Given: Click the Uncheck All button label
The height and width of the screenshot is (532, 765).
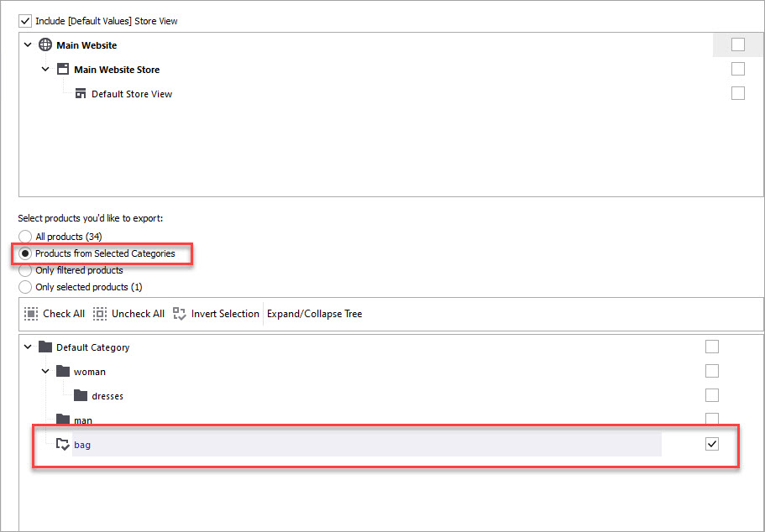Looking at the screenshot, I should (x=138, y=314).
